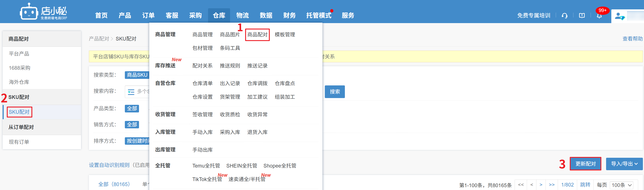Click the blue 搜索 button
This screenshot has height=190, width=644.
(334, 92)
